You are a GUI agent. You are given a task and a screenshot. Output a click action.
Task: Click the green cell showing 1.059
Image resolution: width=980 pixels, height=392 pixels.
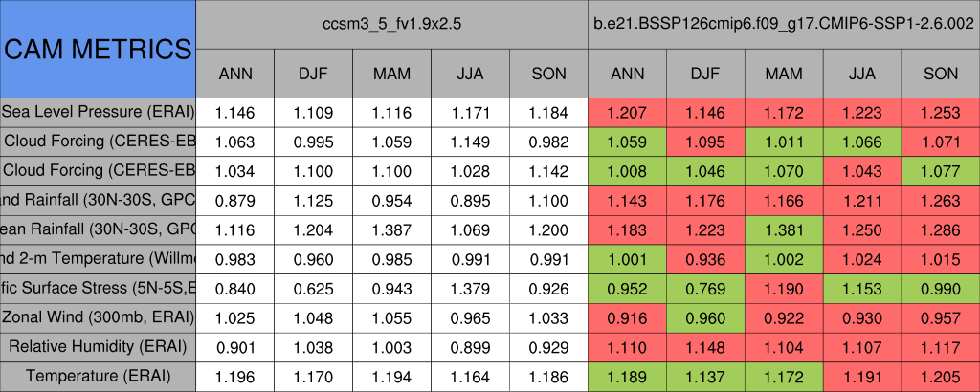coord(628,142)
